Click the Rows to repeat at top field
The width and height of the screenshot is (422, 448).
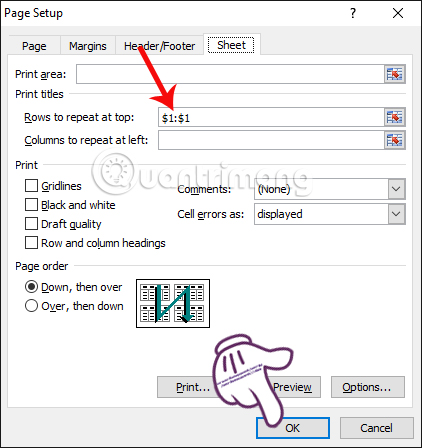(x=271, y=117)
